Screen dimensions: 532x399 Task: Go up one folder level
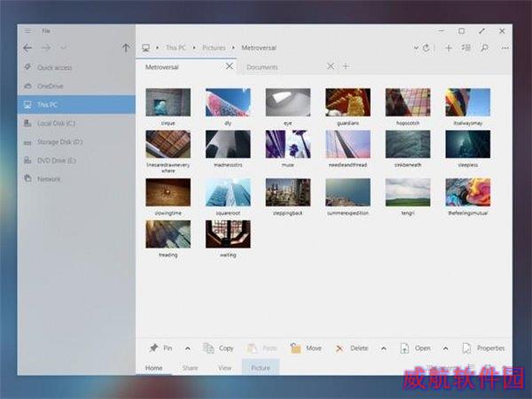126,48
